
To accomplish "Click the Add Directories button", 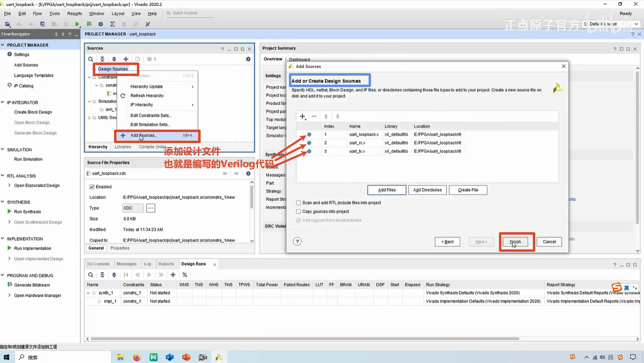I will (x=427, y=190).
